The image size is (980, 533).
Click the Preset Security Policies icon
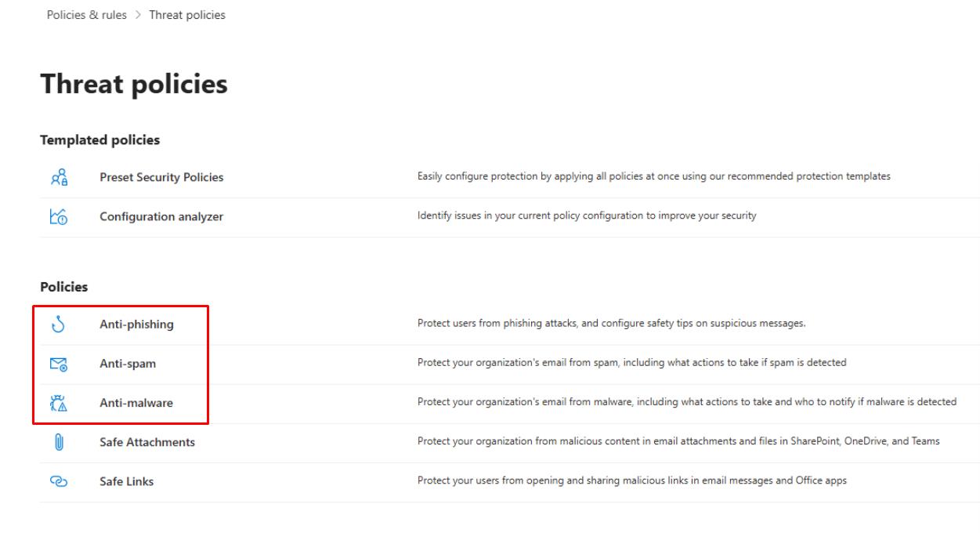click(x=57, y=177)
